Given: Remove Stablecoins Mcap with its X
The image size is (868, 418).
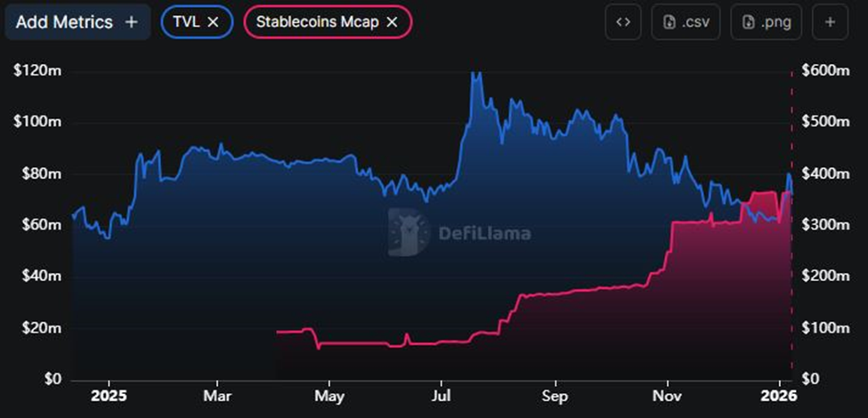Looking at the screenshot, I should tap(392, 22).
